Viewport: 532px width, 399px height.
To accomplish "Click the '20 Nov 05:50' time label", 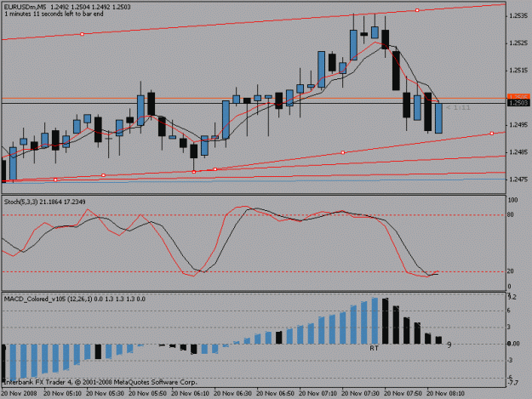I will point(147,393).
